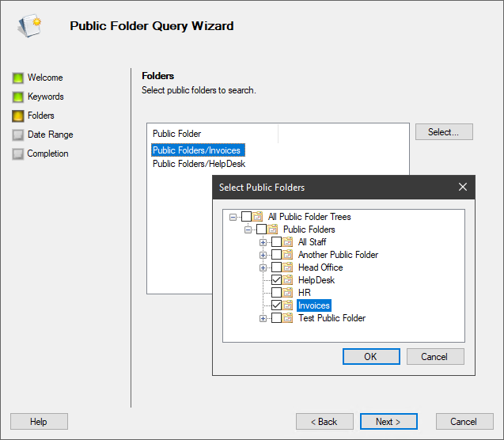Click the Date Range step label
Image resolution: width=504 pixels, height=440 pixels.
point(50,135)
